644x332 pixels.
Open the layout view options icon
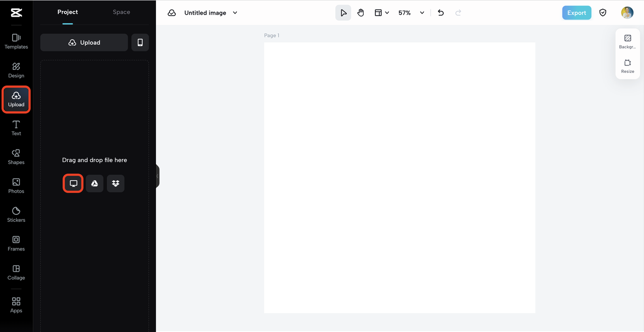(x=378, y=13)
